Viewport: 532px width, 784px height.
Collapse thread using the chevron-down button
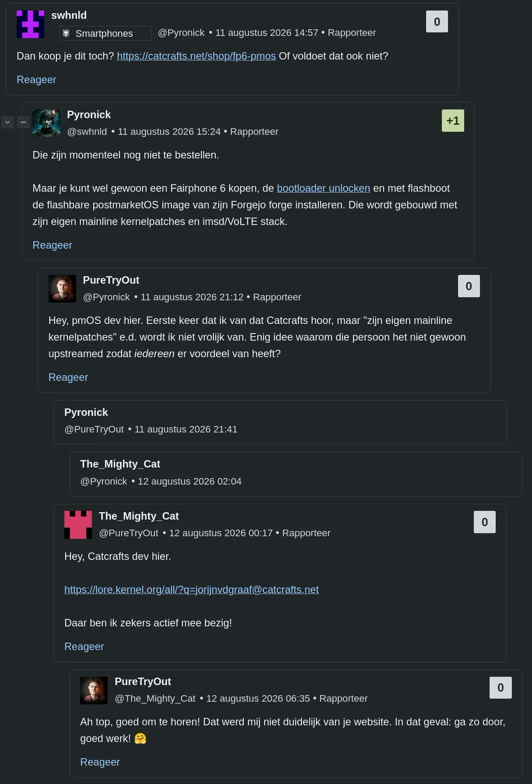pyautogui.click(x=7, y=122)
